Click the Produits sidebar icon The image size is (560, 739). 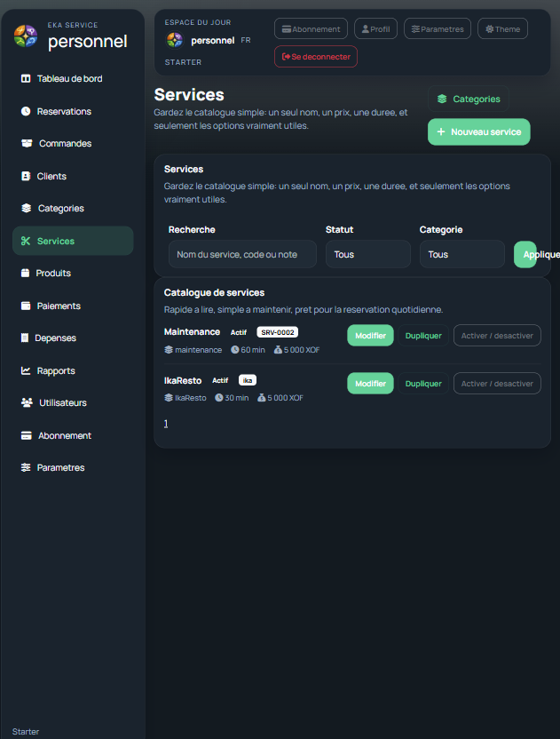(26, 274)
